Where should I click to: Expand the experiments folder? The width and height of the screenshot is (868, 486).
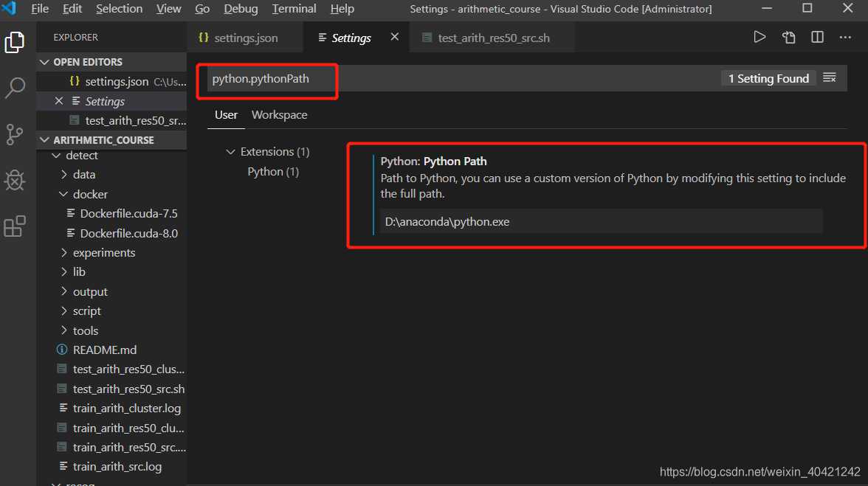pyautogui.click(x=64, y=252)
